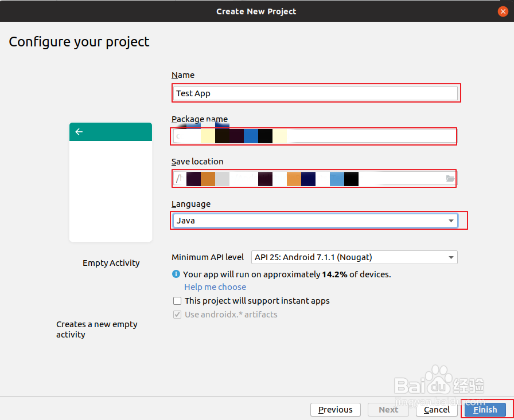The width and height of the screenshot is (514, 420).
Task: Click the back arrow in the activity preview
Action: click(x=79, y=132)
